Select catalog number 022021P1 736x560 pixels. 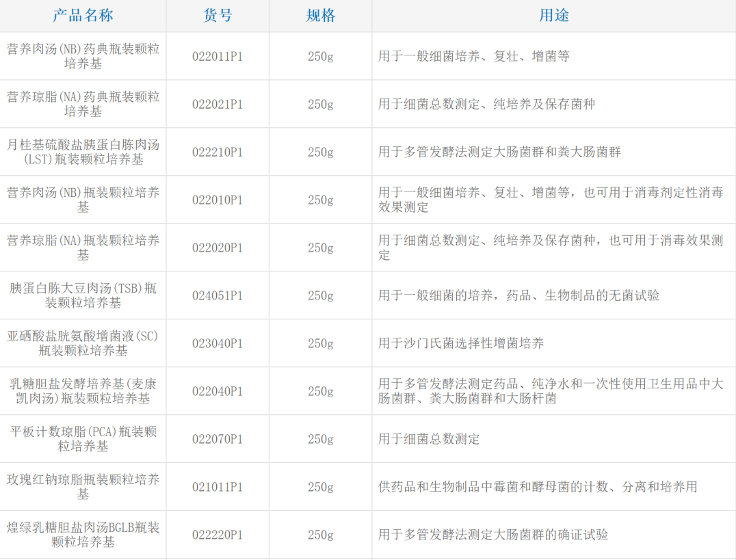[218, 103]
